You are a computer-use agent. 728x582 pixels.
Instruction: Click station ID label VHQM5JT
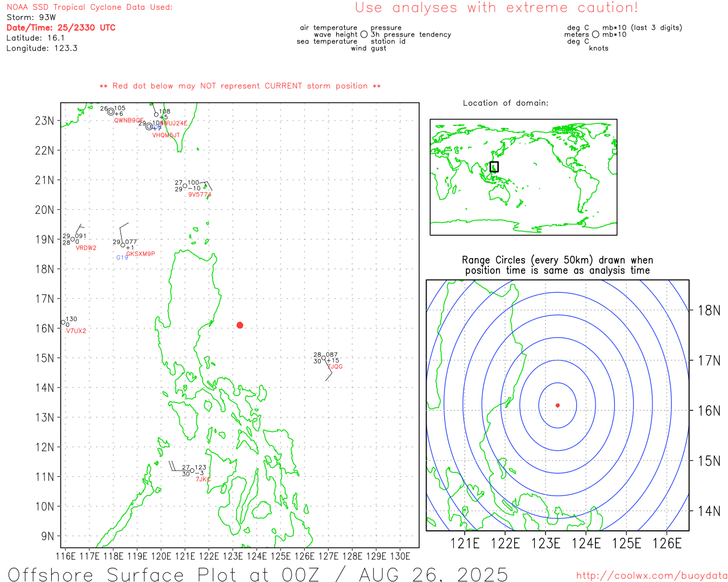pyautogui.click(x=166, y=135)
